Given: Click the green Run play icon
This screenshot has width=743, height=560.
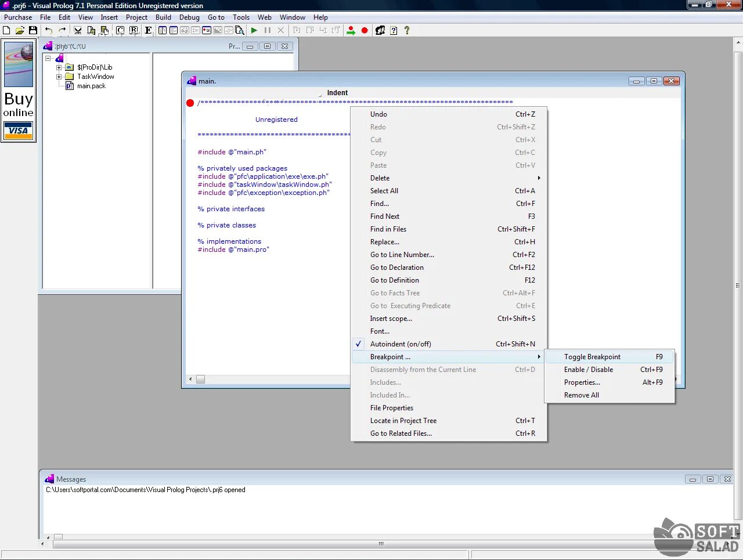Looking at the screenshot, I should point(254,30).
